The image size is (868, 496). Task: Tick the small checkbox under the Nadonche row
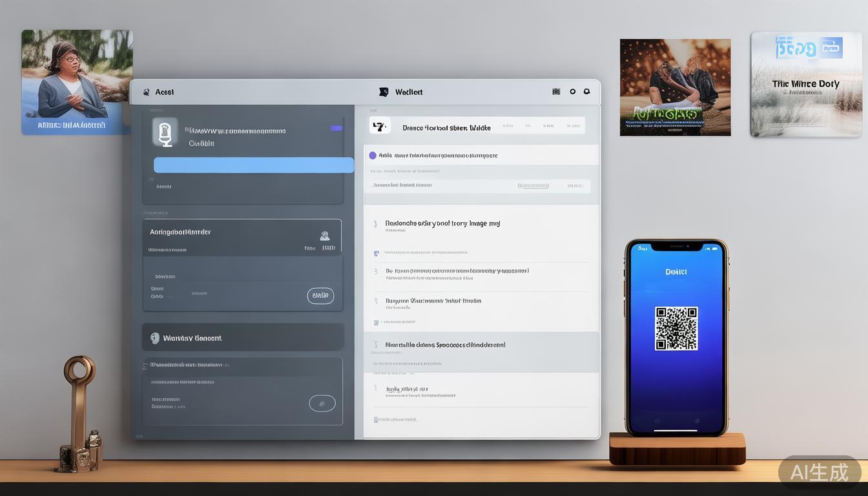[x=377, y=253]
